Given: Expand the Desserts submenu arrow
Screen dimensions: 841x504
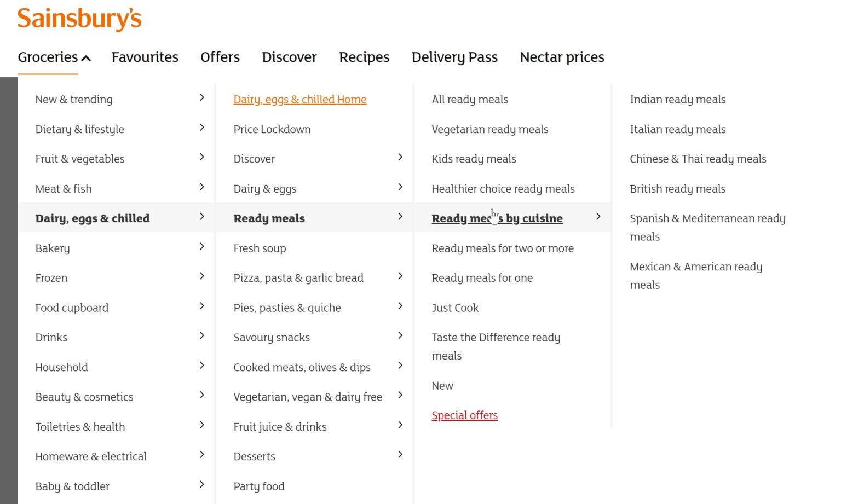Looking at the screenshot, I should click(x=400, y=455).
